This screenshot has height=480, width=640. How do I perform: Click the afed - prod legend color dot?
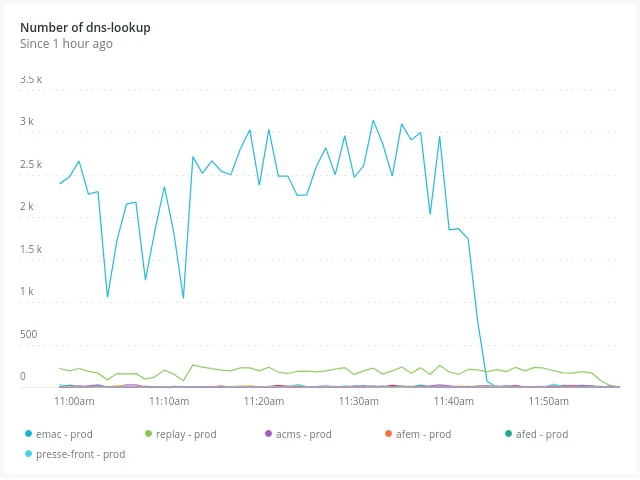(x=508, y=434)
